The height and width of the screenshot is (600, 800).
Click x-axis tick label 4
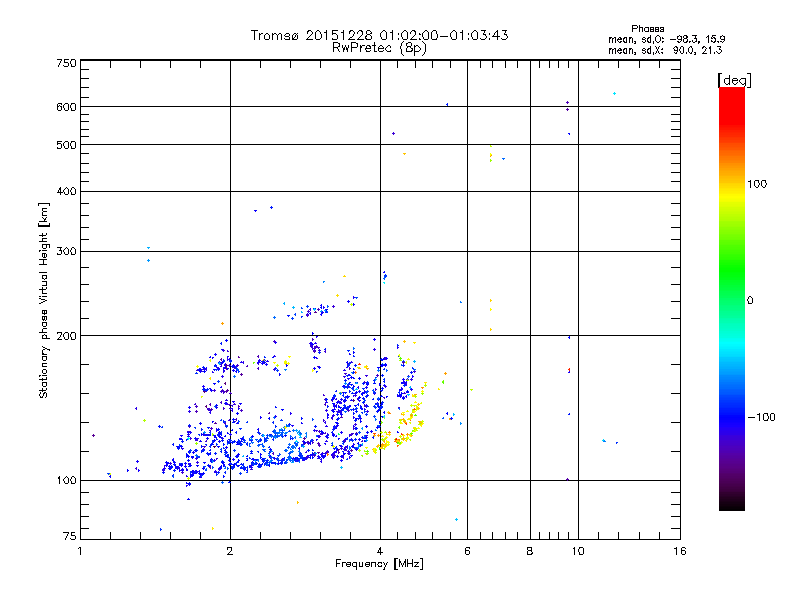380,551
